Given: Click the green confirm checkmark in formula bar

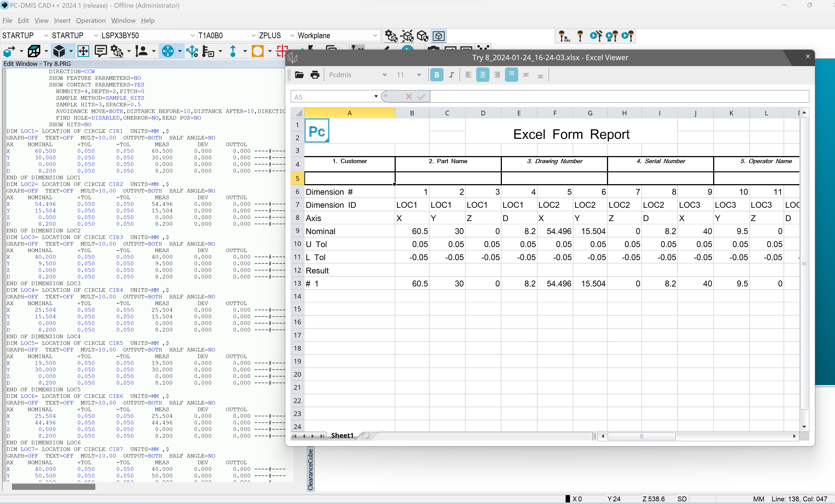Looking at the screenshot, I should [421, 97].
